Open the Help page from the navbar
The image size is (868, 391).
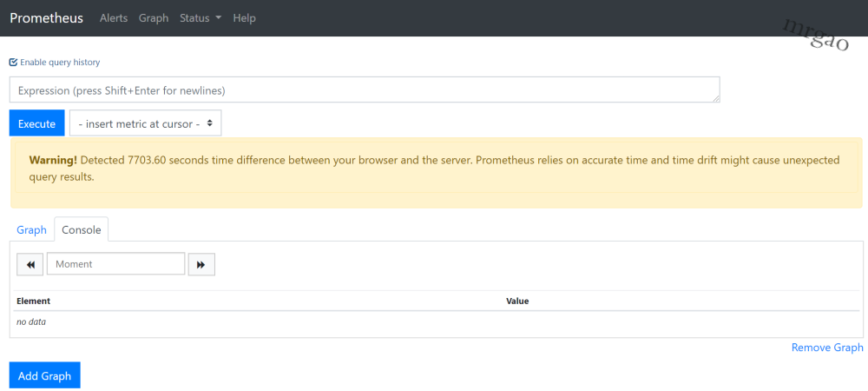245,18
